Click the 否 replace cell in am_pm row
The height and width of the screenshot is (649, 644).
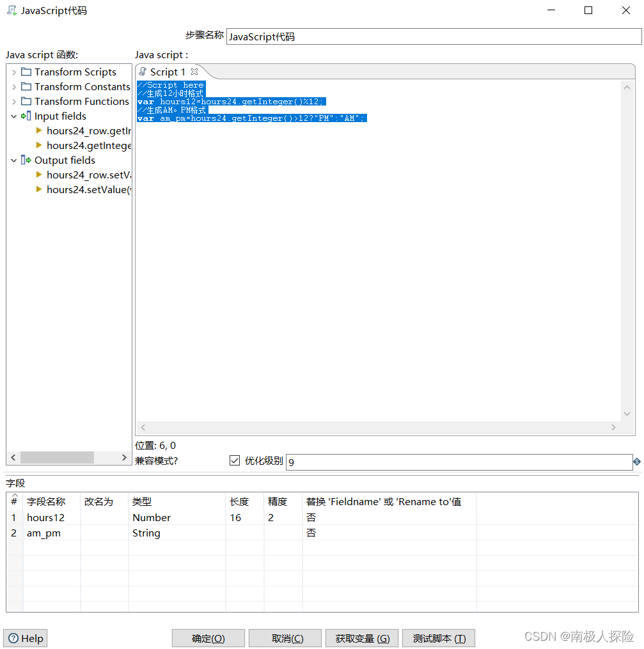[389, 533]
